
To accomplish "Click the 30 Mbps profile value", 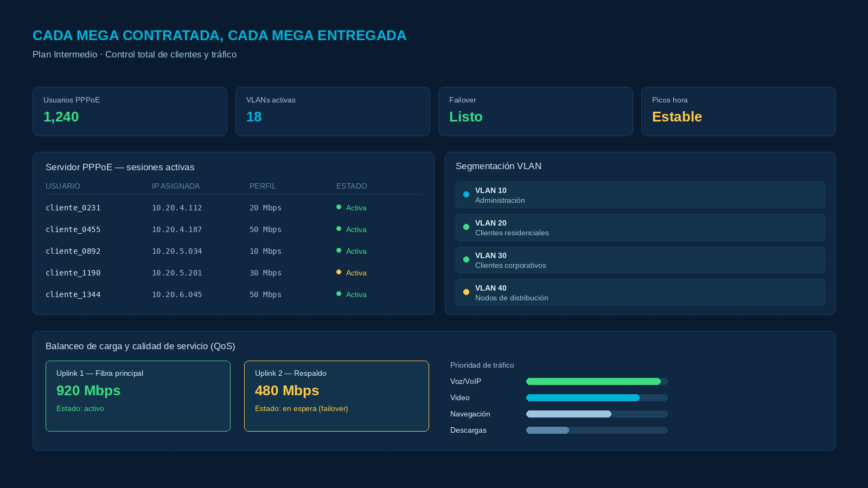I will 265,273.
